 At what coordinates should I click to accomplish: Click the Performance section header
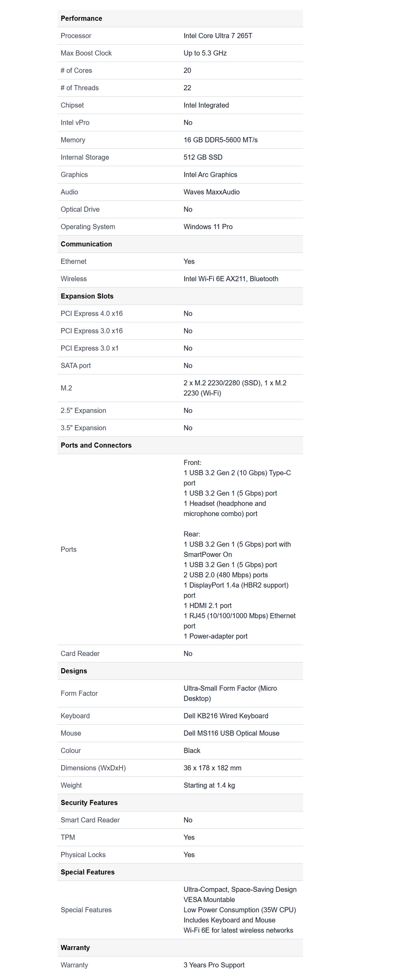pos(81,18)
